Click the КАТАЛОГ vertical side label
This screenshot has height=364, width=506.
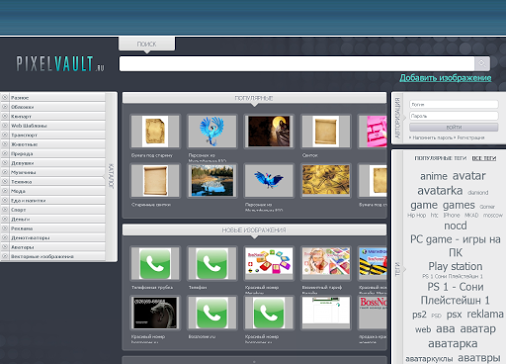click(x=111, y=176)
